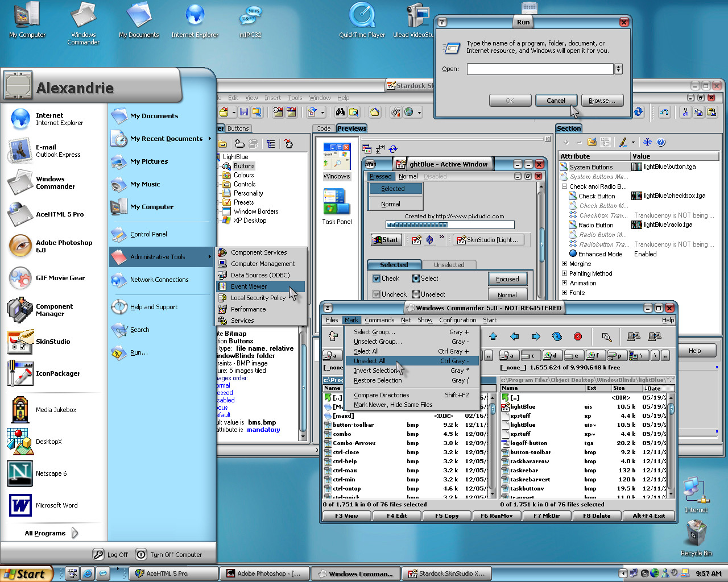Click the help question icon in Section panel

(x=661, y=142)
